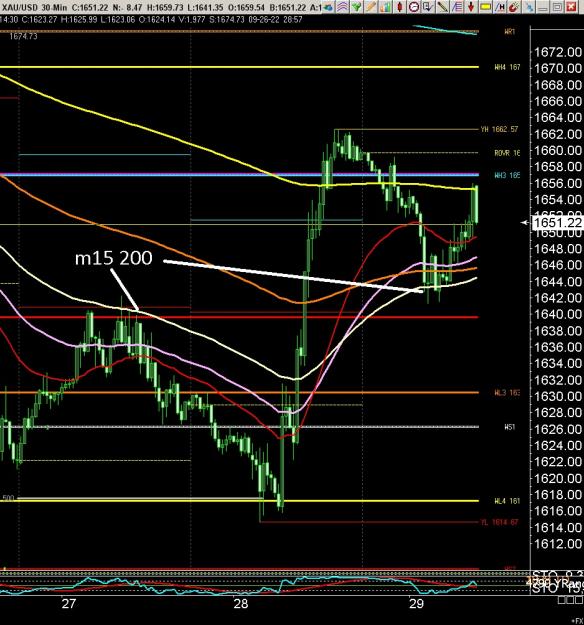Viewport: 584px width, 625px height.
Task: Click the 1651.22 current price tag
Action: click(557, 223)
